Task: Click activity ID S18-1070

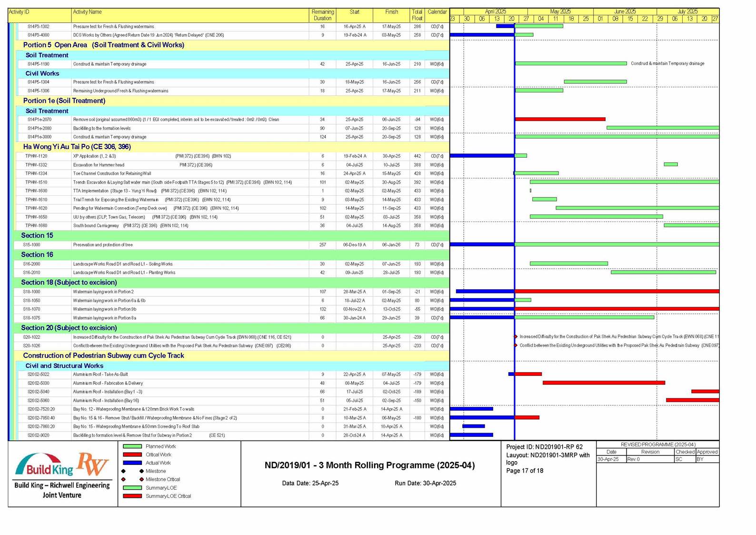Action: click(x=31, y=309)
